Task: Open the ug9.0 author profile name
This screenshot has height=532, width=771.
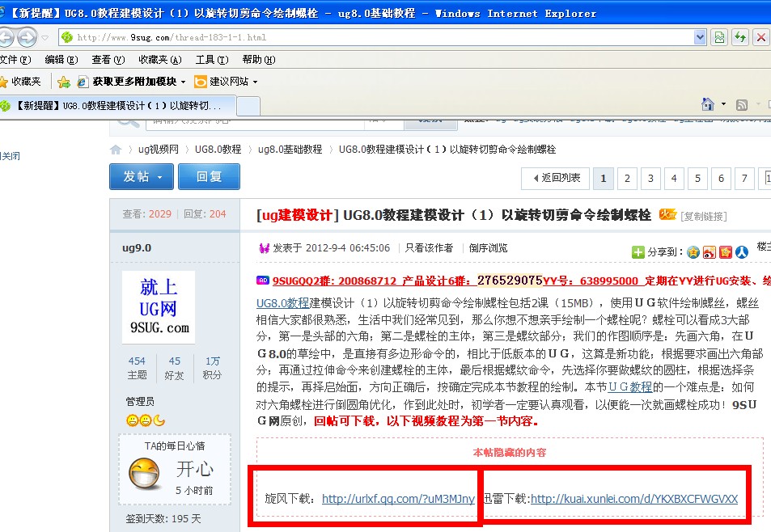Action: click(x=137, y=248)
